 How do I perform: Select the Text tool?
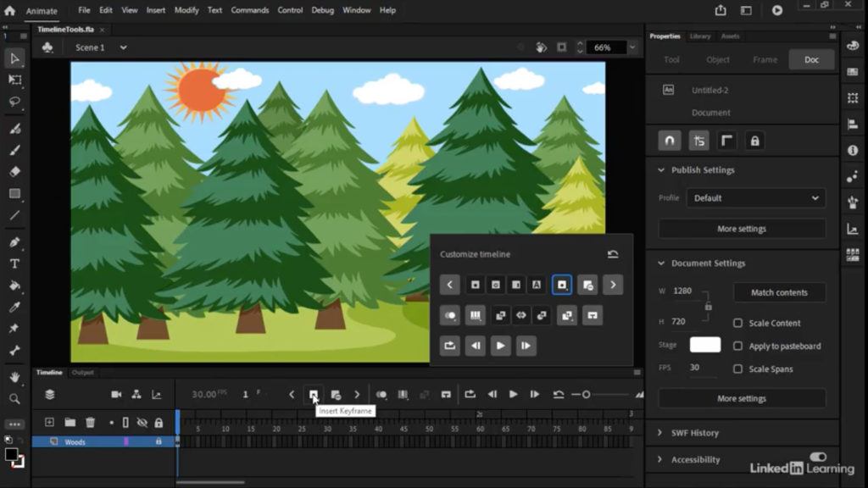(x=15, y=264)
